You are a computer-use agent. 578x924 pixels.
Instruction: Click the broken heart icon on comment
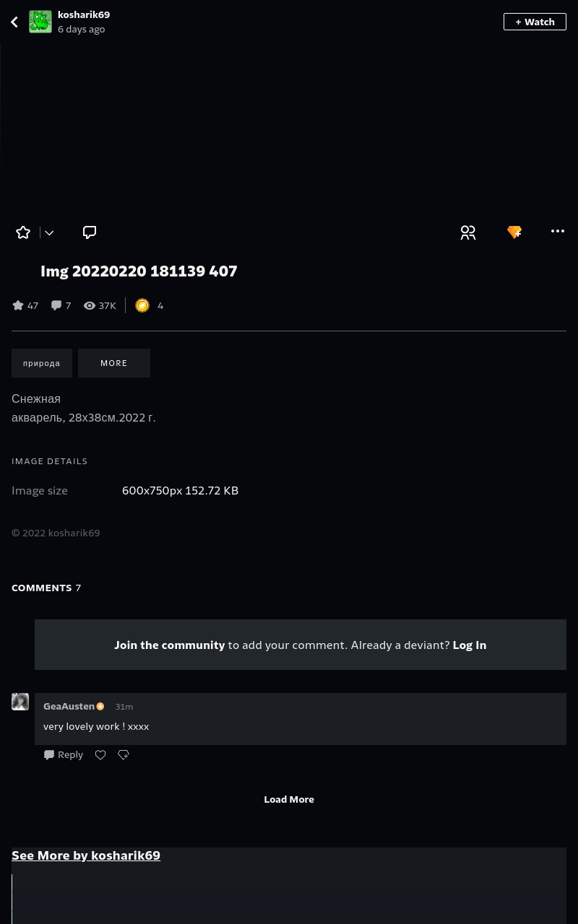coord(124,754)
